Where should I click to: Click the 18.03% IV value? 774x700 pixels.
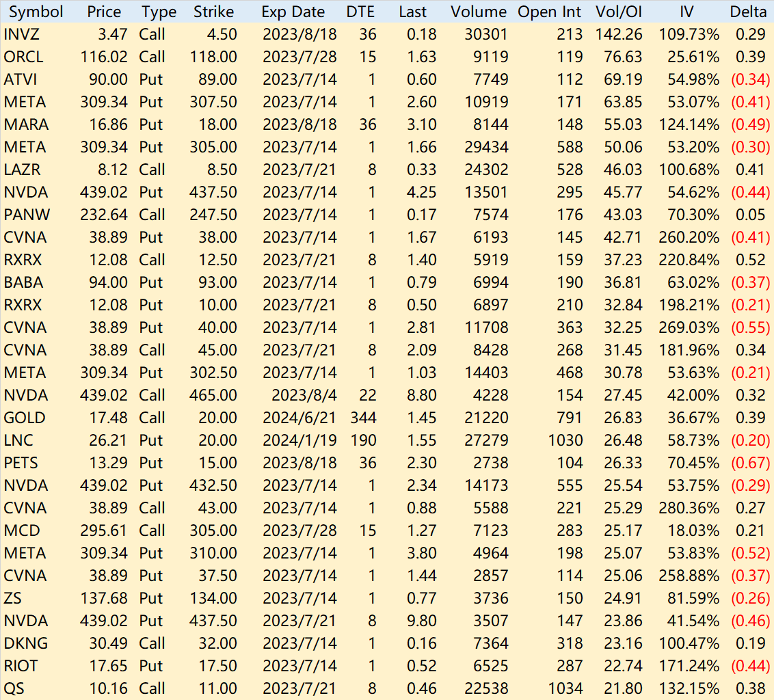693,530
